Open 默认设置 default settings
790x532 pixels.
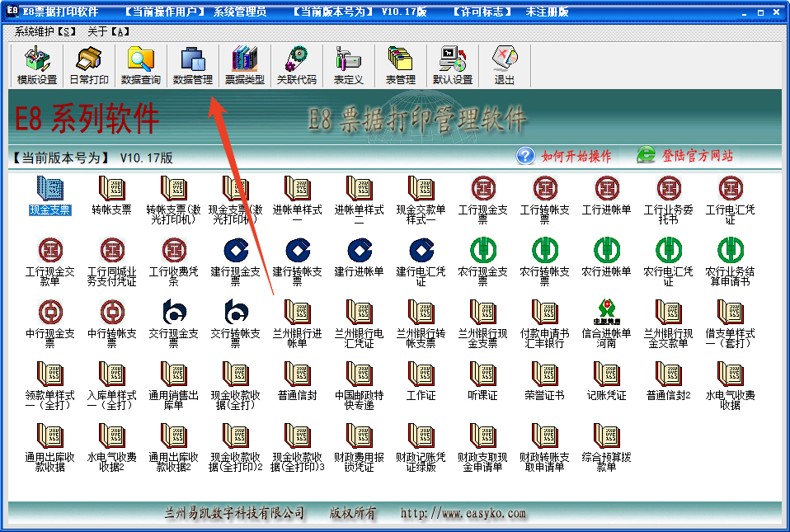click(452, 66)
